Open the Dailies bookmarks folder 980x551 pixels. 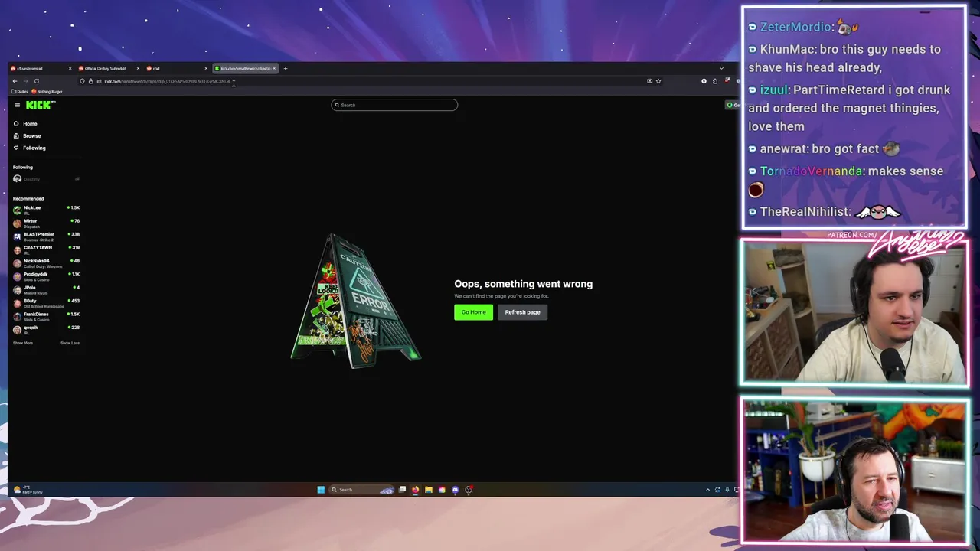pyautogui.click(x=20, y=91)
